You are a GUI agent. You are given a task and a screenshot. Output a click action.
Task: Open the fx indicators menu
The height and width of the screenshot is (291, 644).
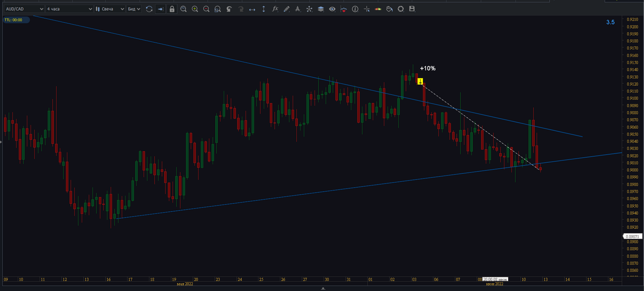275,9
